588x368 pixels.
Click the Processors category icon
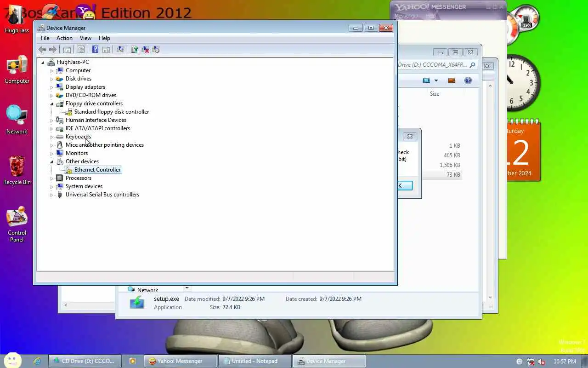[59, 178]
